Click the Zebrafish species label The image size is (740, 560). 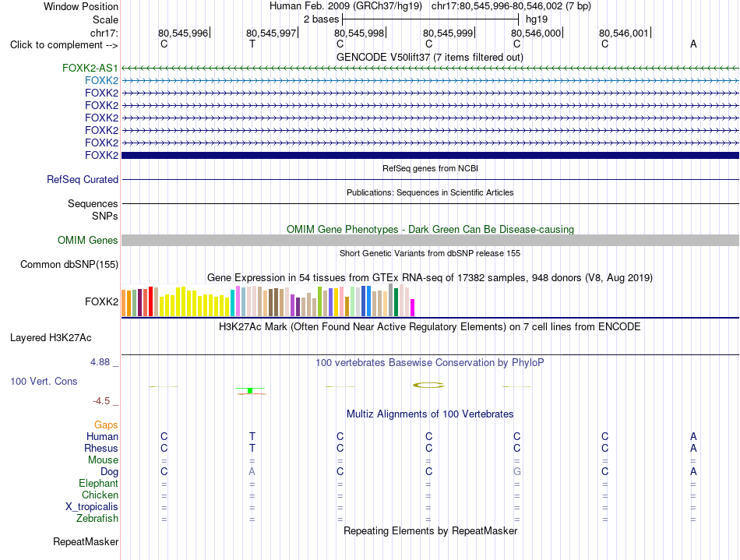click(97, 519)
